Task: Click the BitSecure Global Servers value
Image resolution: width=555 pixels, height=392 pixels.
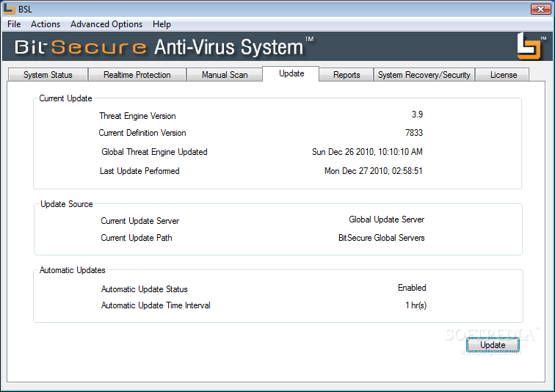Action: point(381,238)
